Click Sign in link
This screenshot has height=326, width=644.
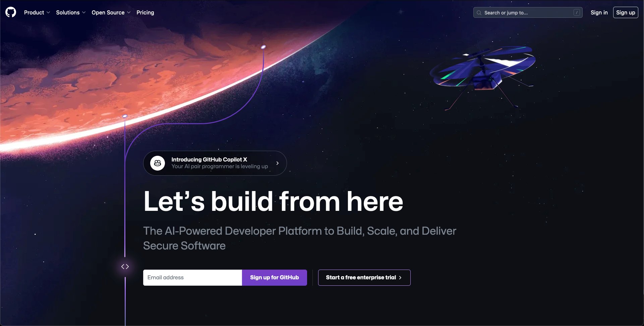coord(599,12)
